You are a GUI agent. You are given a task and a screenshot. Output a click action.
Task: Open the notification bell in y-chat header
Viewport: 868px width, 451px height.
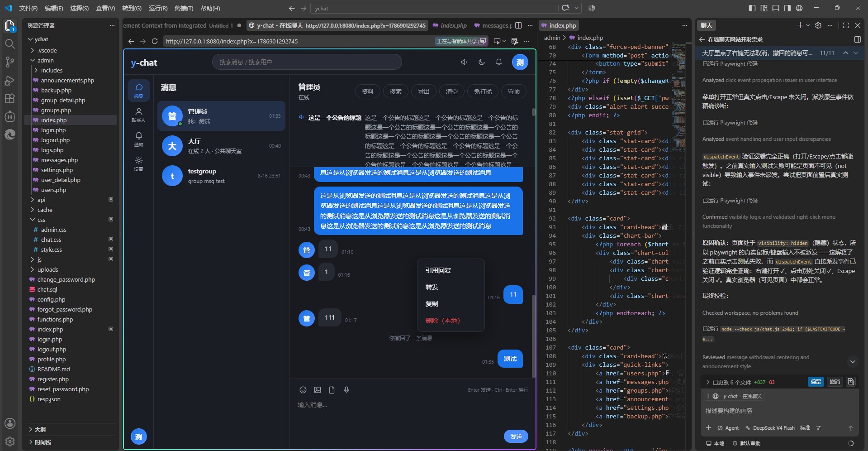(499, 62)
